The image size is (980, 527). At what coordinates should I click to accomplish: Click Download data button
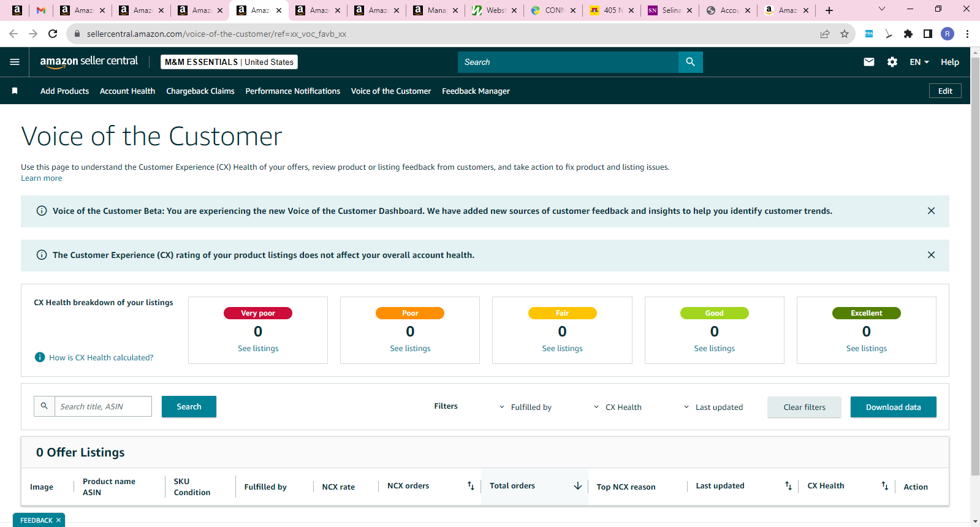[x=893, y=407]
